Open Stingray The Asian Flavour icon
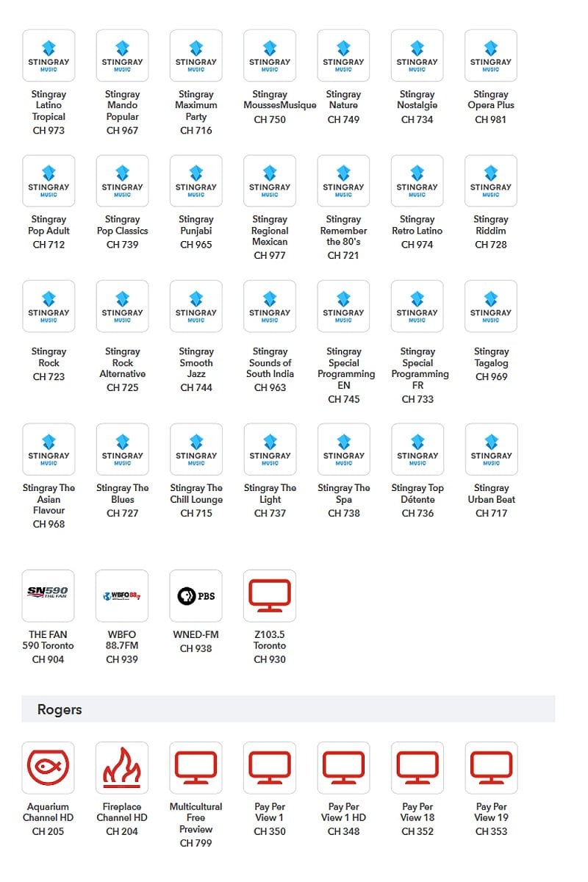 click(x=49, y=449)
